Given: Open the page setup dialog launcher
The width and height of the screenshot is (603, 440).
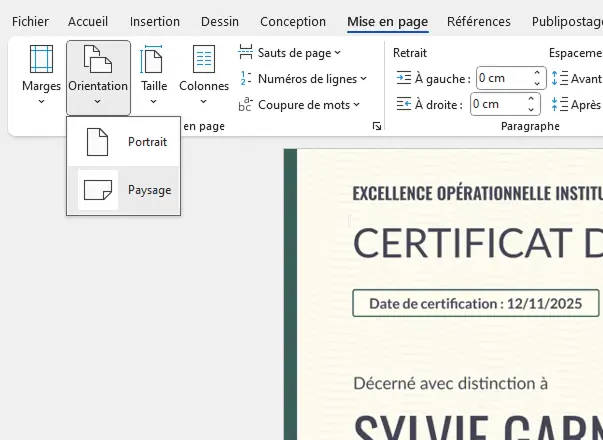Looking at the screenshot, I should pos(377,126).
